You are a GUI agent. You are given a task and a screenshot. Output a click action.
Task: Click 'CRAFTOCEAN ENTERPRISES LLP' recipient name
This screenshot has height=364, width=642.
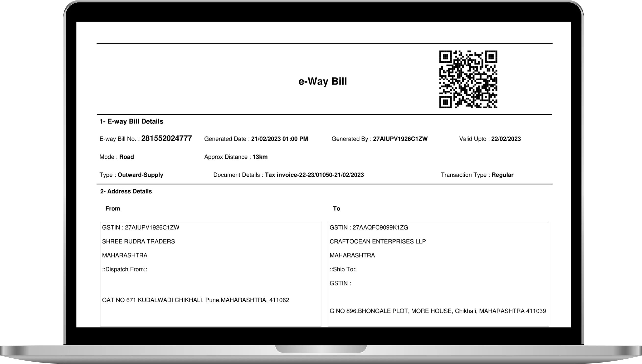click(x=378, y=242)
